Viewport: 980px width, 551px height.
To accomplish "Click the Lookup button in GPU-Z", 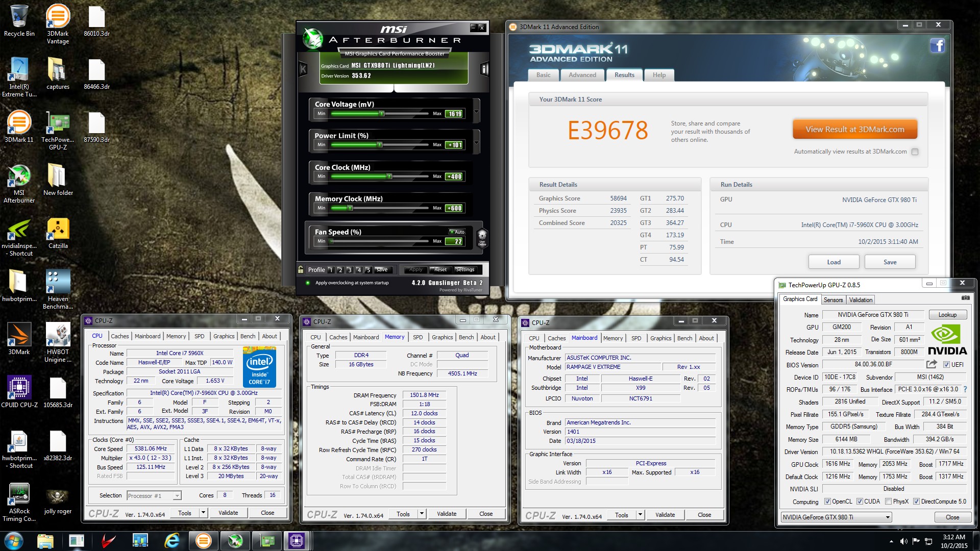I will click(947, 315).
